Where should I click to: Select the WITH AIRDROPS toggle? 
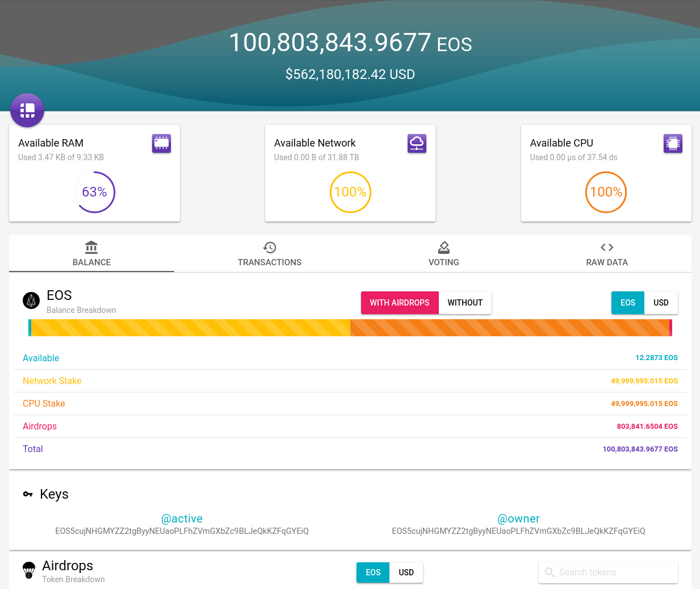point(400,303)
